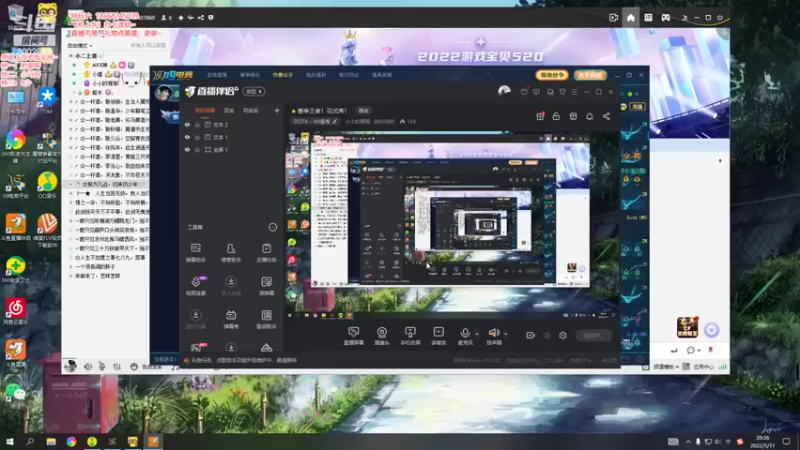Select the 全屏 1 source row
The image size is (800, 450).
pos(232,149)
